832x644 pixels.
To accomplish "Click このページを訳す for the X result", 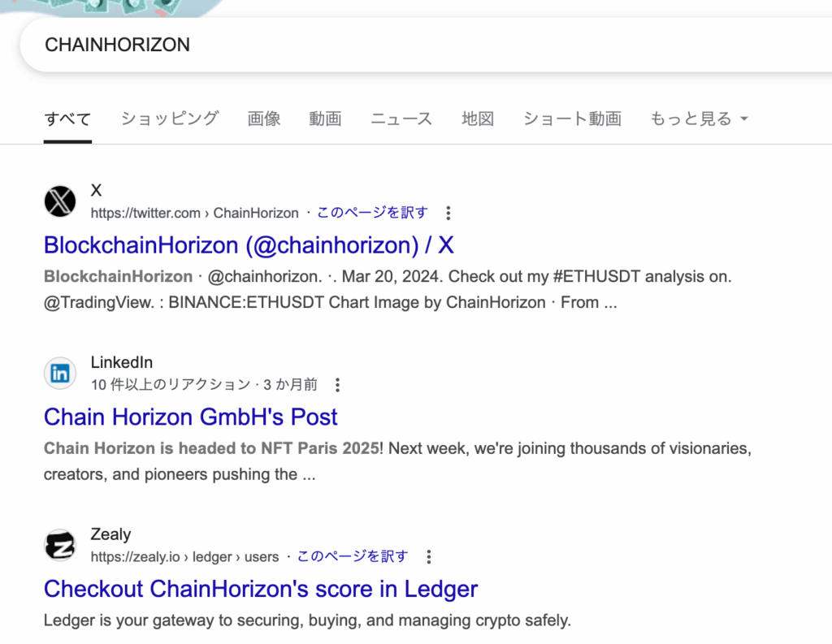I will point(372,213).
